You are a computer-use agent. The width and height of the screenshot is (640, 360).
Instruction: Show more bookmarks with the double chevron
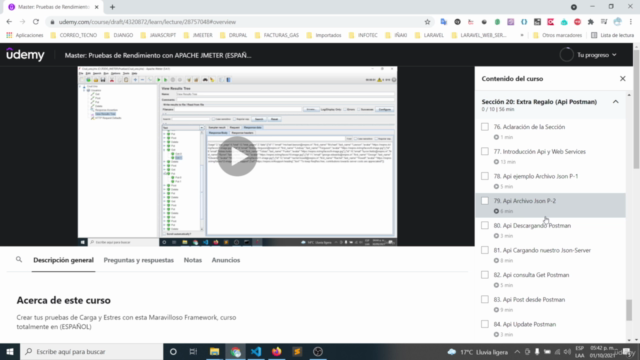[x=522, y=35]
